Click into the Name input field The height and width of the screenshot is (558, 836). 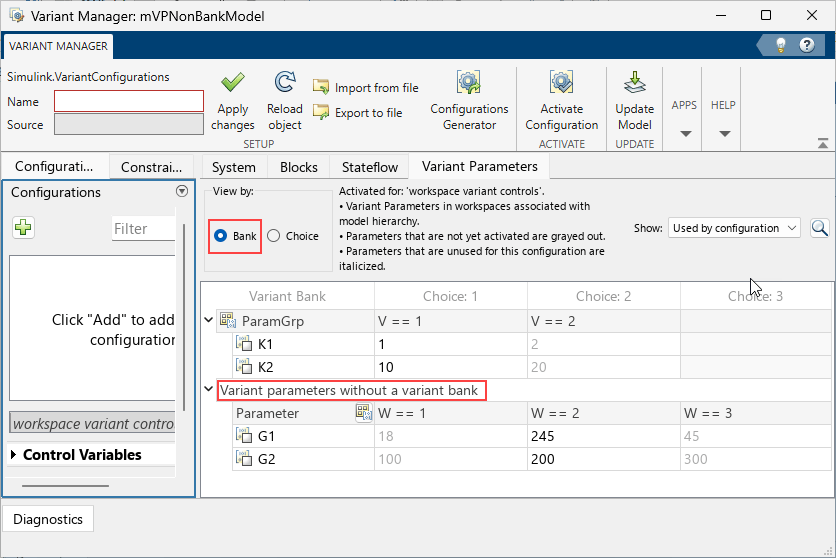[x=128, y=101]
